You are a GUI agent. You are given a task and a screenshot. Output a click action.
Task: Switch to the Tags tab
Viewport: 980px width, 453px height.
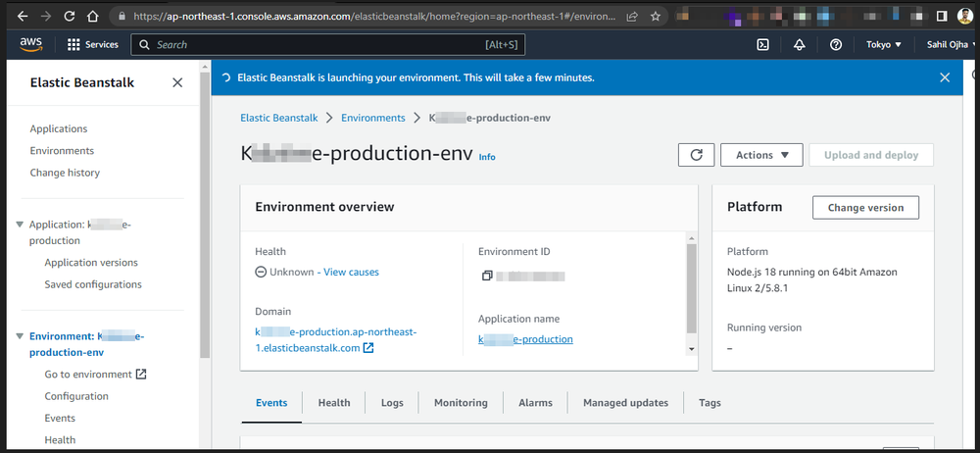point(710,403)
